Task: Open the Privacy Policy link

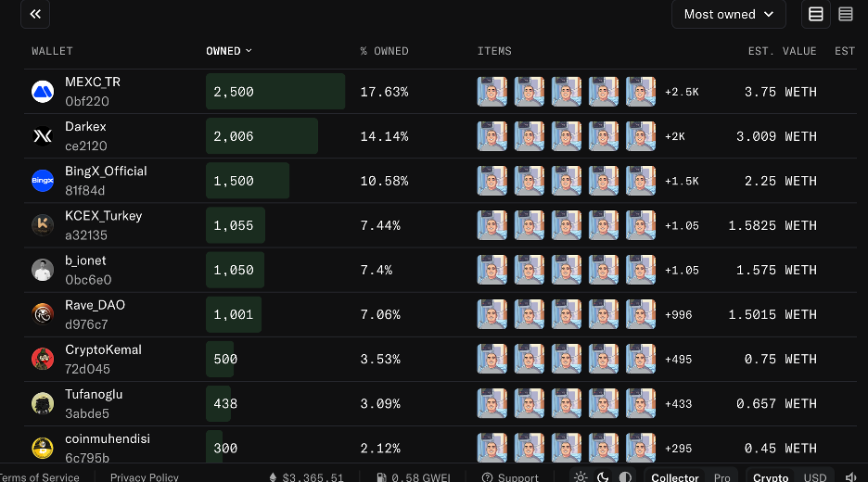Action: 144,477
